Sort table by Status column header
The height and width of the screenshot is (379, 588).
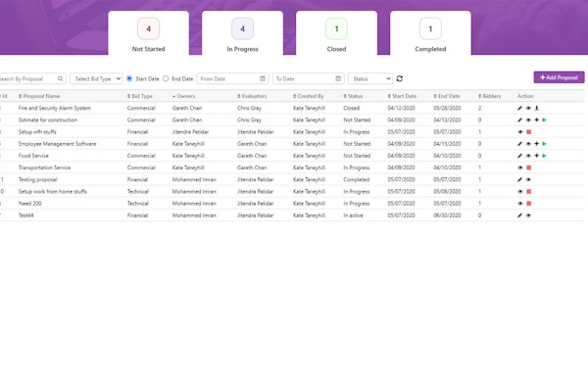(x=353, y=96)
